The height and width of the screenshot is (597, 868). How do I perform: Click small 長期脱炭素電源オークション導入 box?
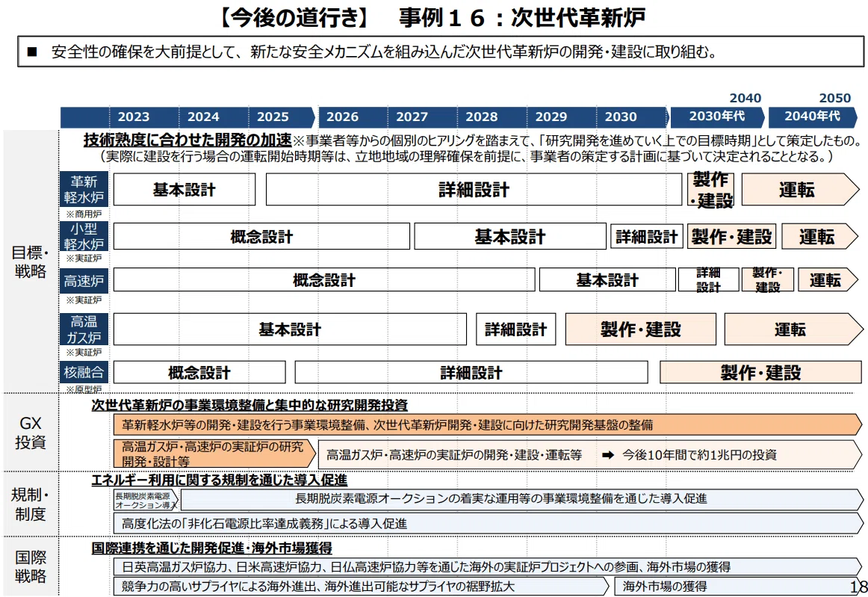coord(146,500)
